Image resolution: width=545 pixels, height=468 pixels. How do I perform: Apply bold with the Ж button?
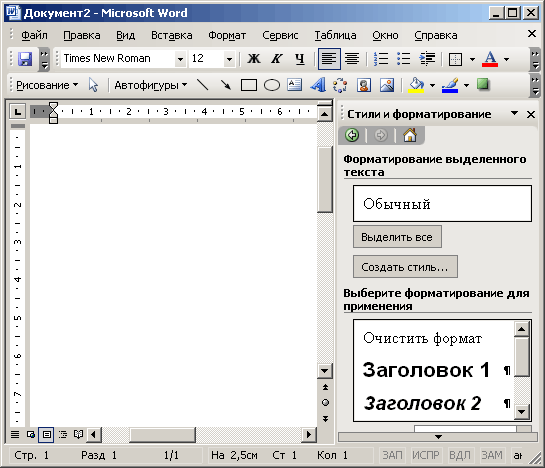[x=254, y=59]
